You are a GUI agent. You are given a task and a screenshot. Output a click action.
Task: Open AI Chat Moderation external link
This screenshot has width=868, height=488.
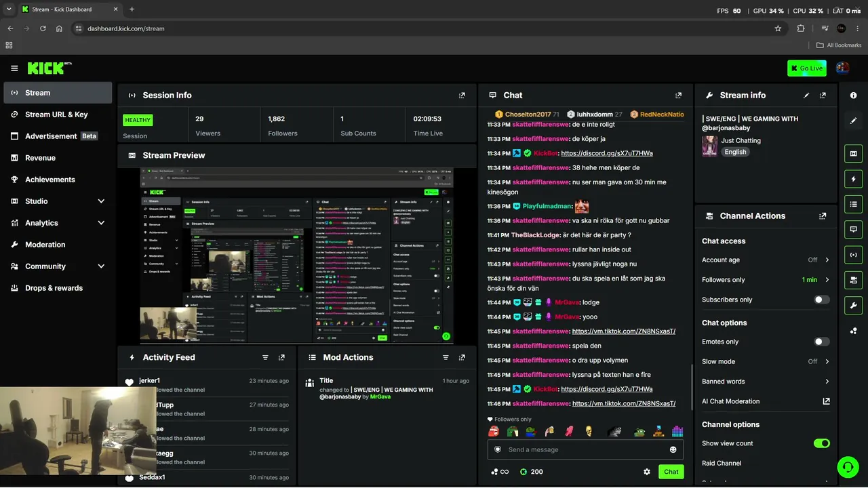[x=826, y=401]
